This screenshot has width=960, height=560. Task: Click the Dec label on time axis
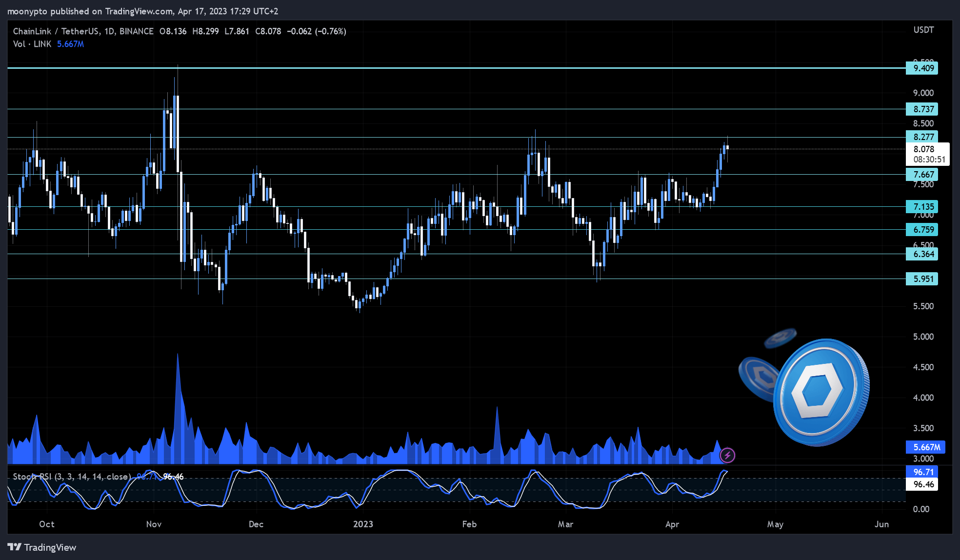[x=256, y=524]
